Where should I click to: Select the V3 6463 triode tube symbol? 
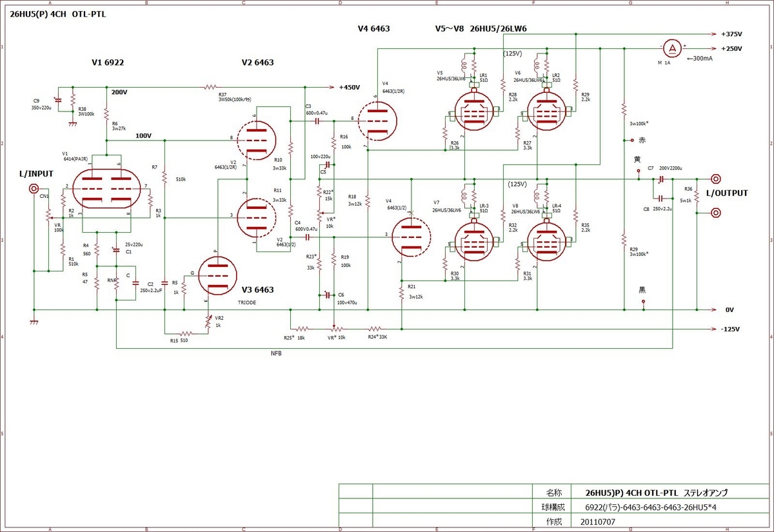click(x=217, y=275)
